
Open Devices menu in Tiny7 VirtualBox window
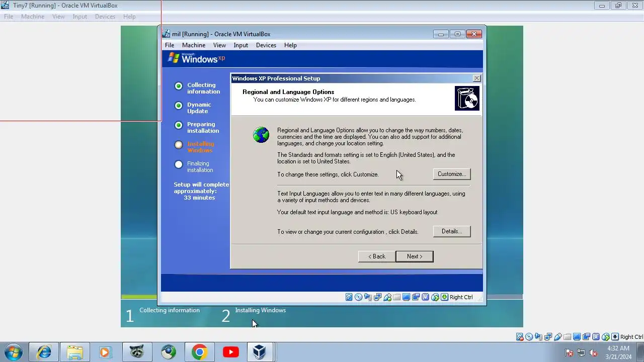point(105,17)
